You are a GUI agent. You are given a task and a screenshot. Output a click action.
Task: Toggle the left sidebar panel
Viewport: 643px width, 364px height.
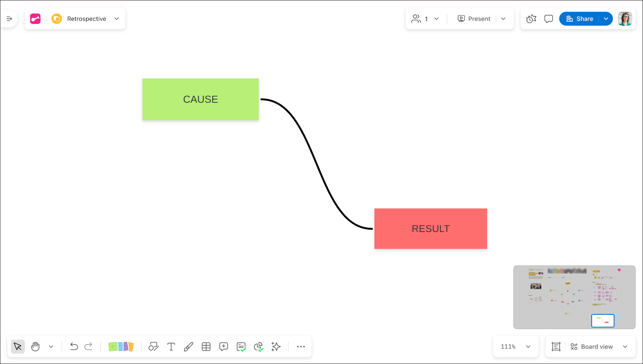pyautogui.click(x=9, y=19)
